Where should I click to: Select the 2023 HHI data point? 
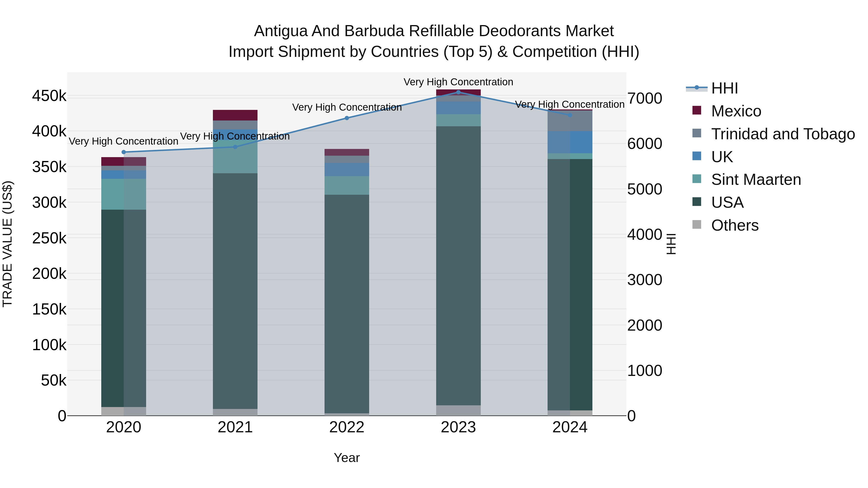point(458,92)
